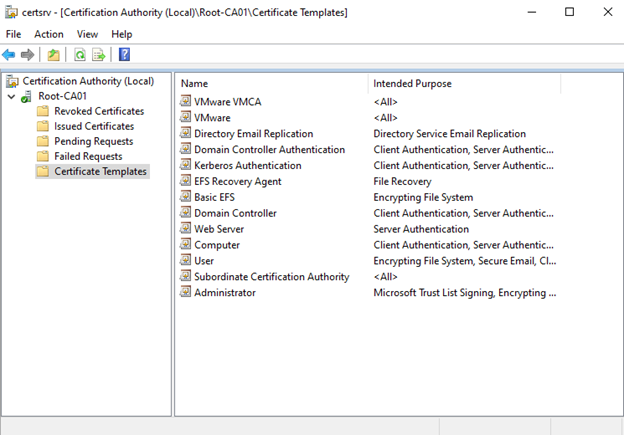Click the Back arrow toolbar icon
624x435 pixels.
(x=9, y=54)
